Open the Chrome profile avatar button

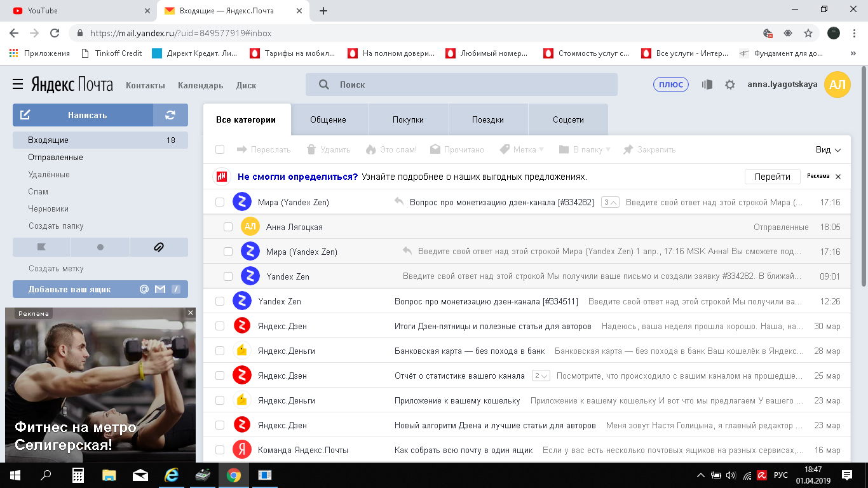click(834, 33)
